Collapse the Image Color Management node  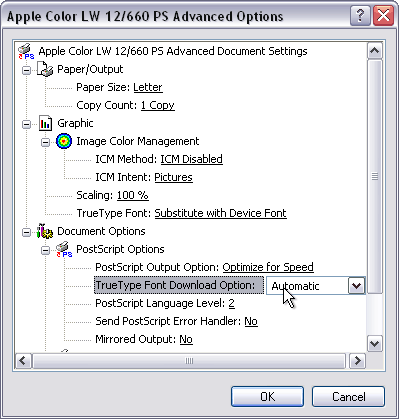click(x=45, y=142)
